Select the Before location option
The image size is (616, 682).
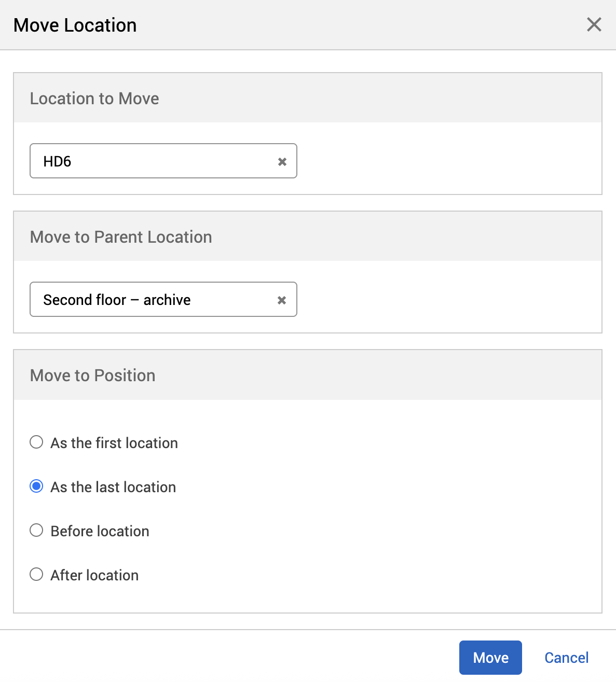[36, 530]
